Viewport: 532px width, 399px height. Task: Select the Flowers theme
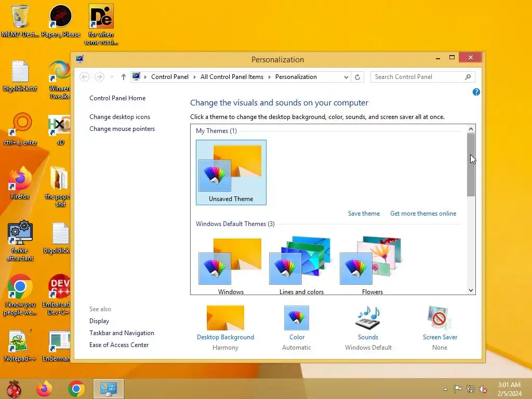tap(372, 266)
